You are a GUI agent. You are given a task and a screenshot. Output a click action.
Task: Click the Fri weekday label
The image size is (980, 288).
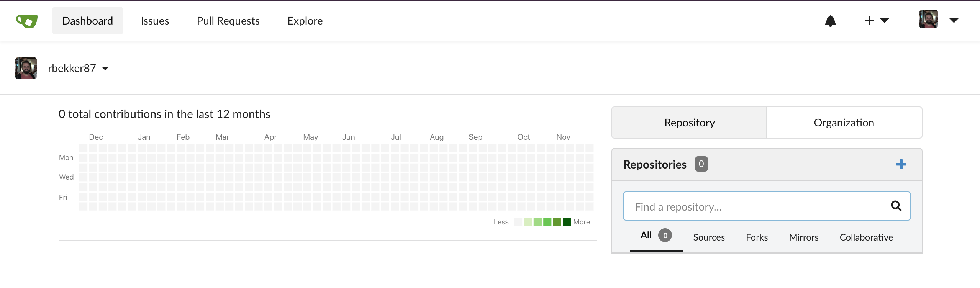point(63,198)
